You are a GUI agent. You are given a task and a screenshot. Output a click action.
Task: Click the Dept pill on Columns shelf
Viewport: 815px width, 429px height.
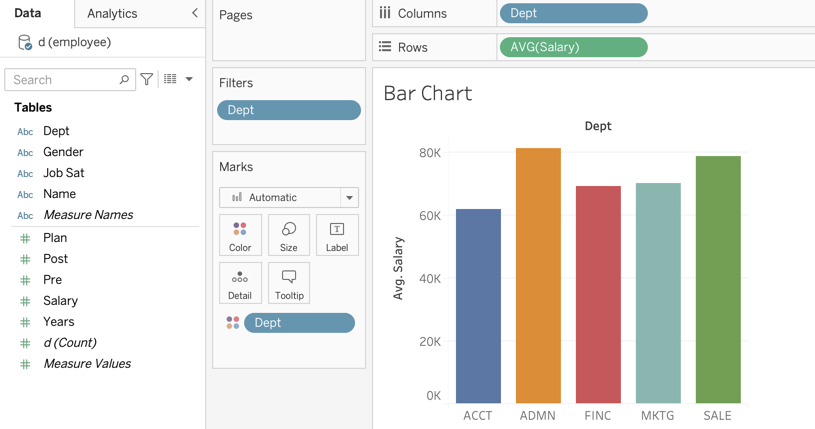point(573,13)
